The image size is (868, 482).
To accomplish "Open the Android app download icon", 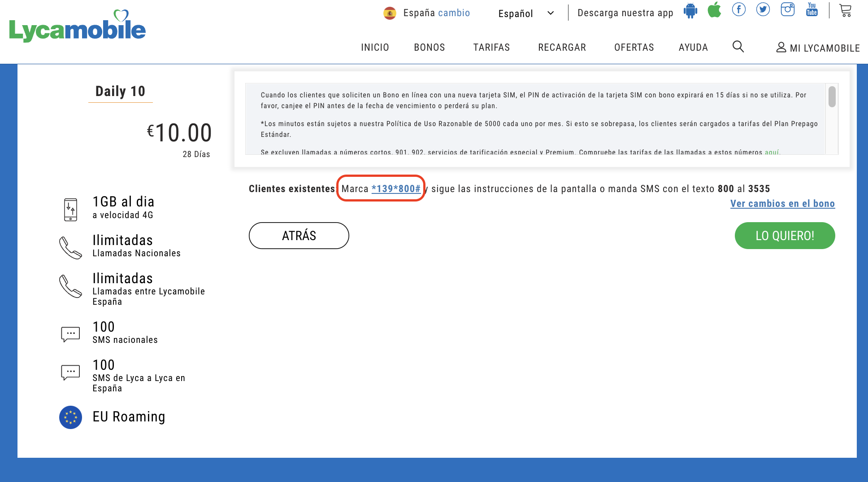I will coord(690,11).
